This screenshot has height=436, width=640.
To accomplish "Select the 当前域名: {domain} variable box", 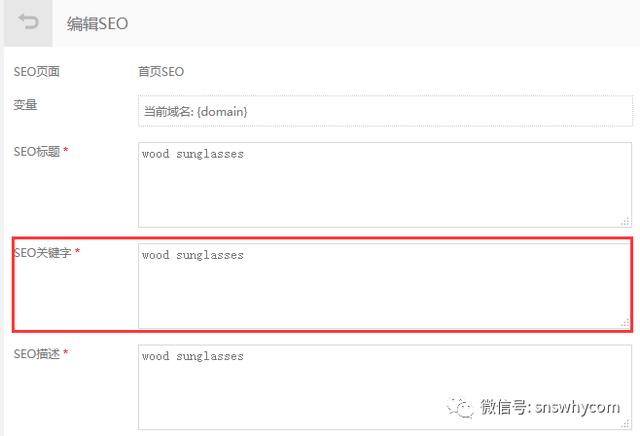I will (x=385, y=111).
